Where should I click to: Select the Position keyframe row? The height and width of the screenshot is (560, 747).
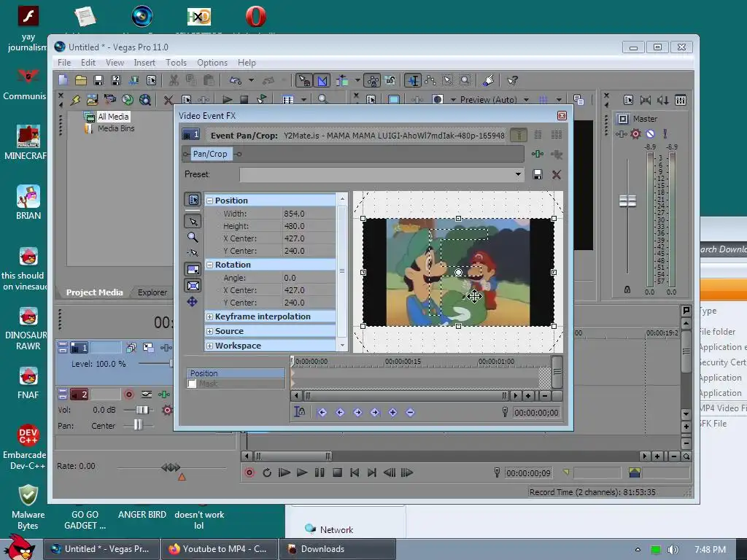[236, 373]
